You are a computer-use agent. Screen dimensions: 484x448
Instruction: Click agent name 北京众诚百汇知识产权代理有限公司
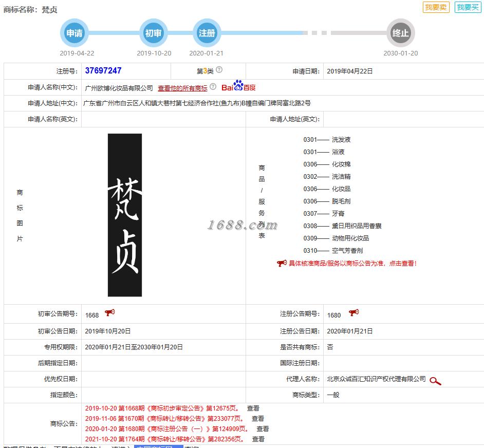click(x=376, y=379)
